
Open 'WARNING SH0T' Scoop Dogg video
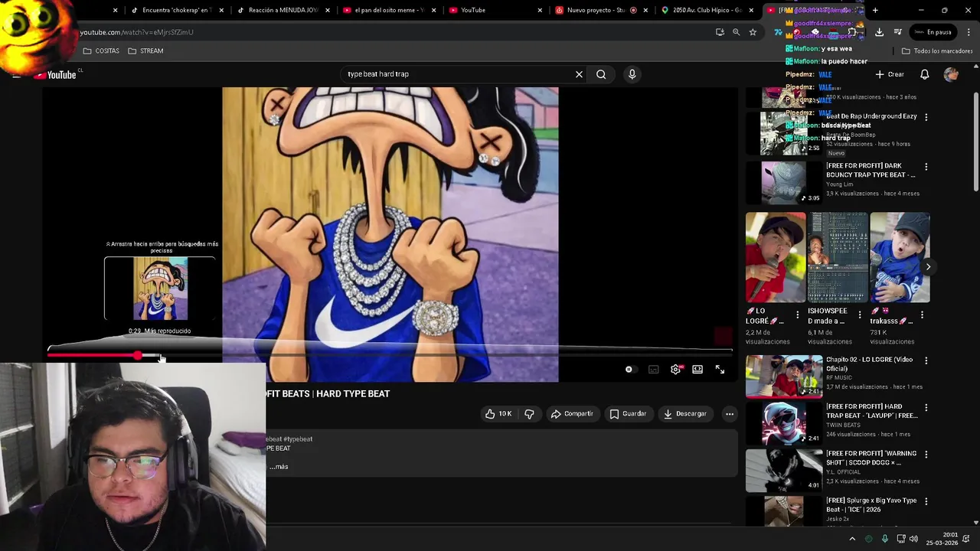tap(784, 470)
